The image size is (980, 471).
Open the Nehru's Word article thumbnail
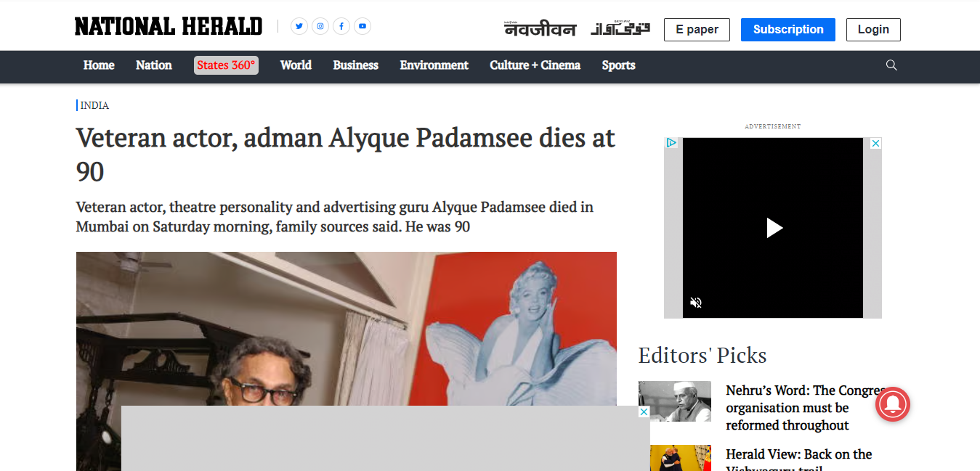pos(675,401)
